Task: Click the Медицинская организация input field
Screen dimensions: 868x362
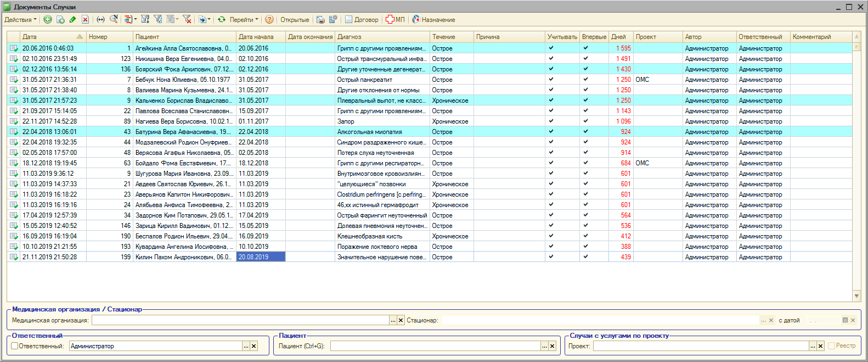Action: pos(240,320)
